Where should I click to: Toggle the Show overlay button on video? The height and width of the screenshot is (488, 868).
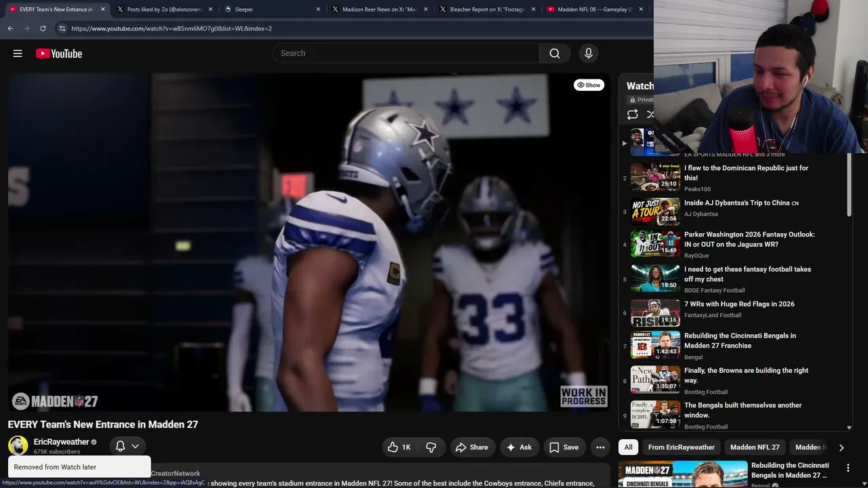[589, 85]
